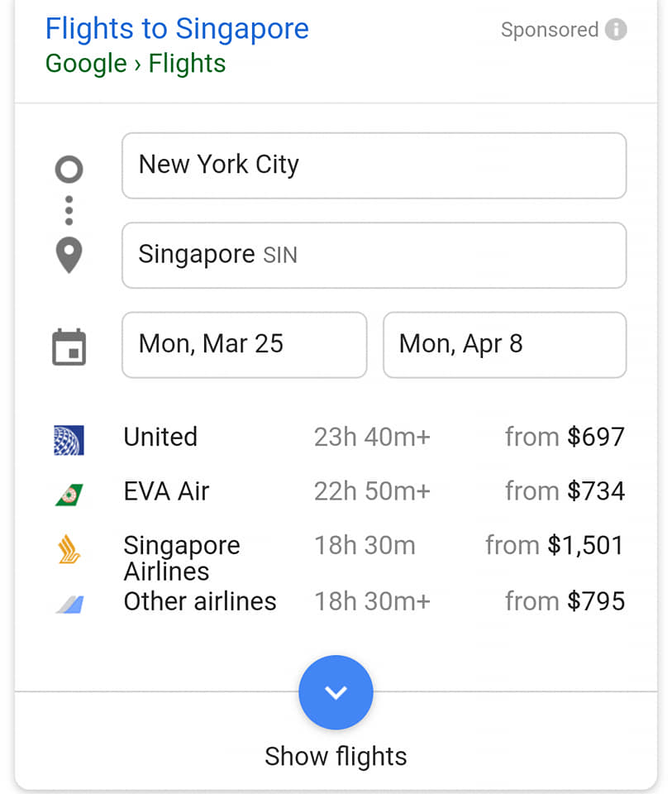Image resolution: width=672 pixels, height=794 pixels.
Task: Click the Show flights label
Action: click(x=336, y=756)
